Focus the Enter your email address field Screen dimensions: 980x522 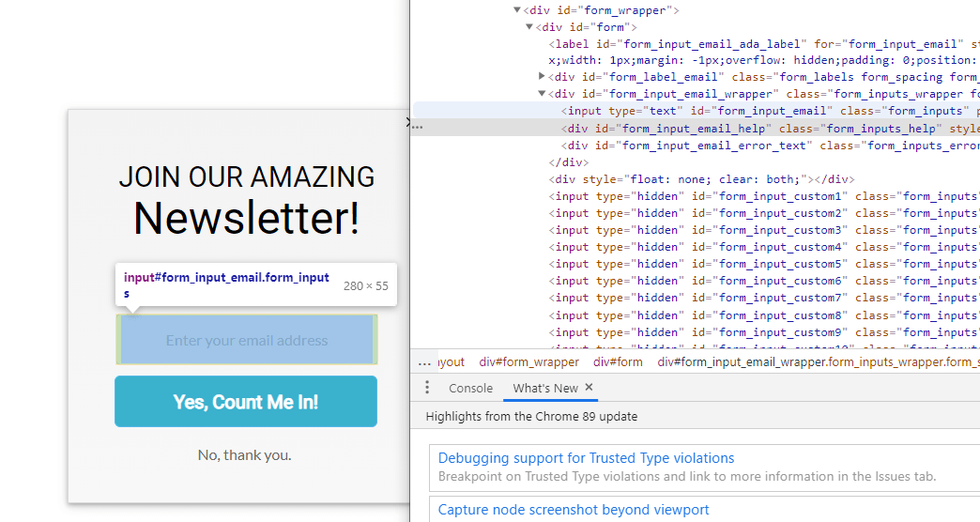[x=247, y=340]
